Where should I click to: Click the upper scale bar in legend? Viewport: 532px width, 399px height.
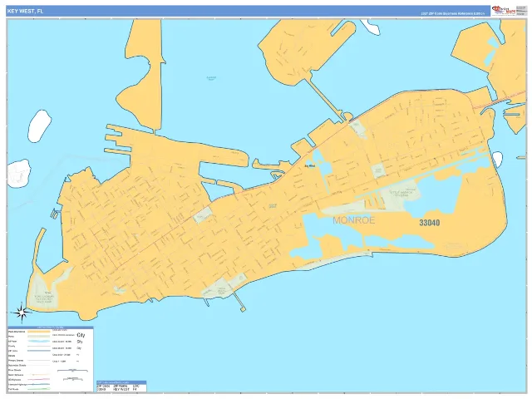coord(72,371)
